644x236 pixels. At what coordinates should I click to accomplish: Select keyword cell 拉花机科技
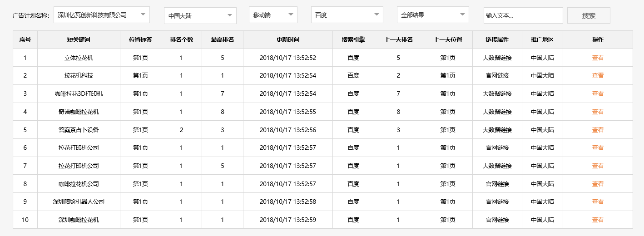[x=79, y=75]
